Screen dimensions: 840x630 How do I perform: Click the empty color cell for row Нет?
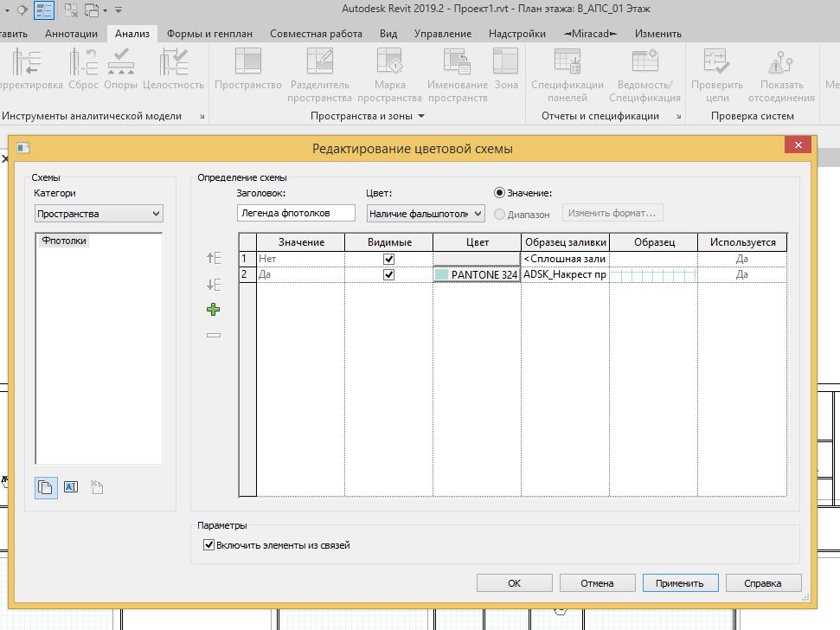(x=477, y=259)
